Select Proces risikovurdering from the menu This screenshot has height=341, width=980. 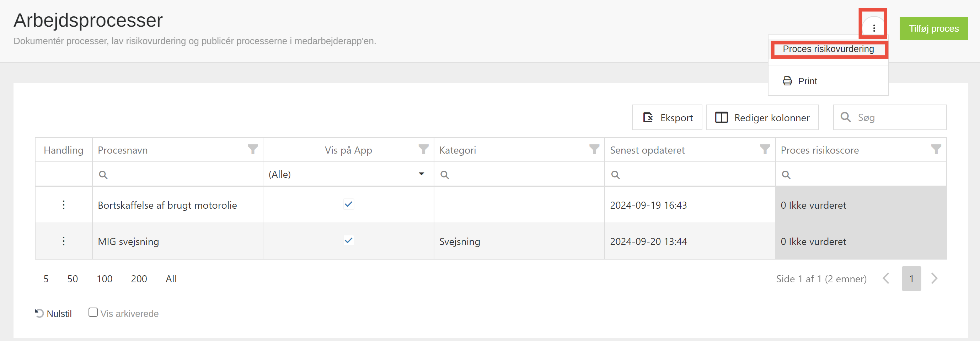[x=828, y=49]
